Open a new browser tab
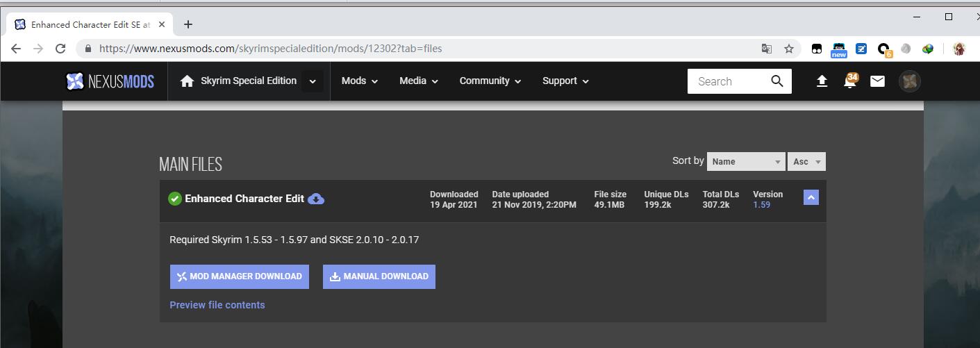 pyautogui.click(x=188, y=24)
